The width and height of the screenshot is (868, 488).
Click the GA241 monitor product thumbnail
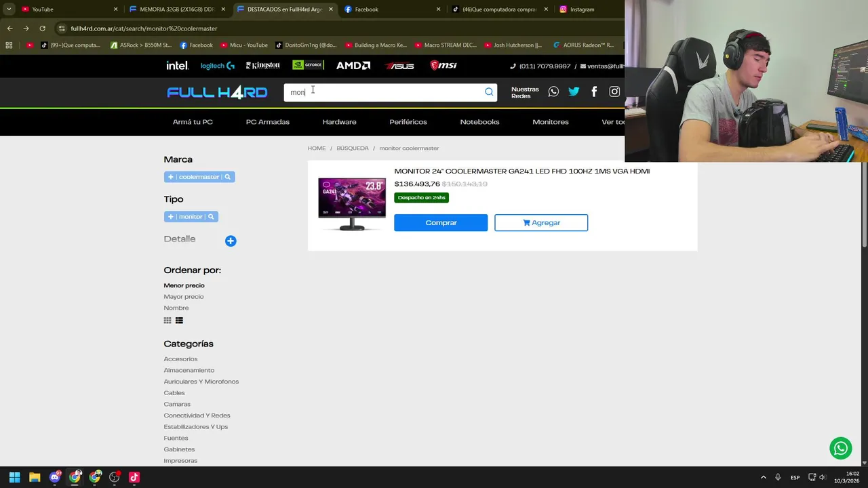tap(352, 204)
